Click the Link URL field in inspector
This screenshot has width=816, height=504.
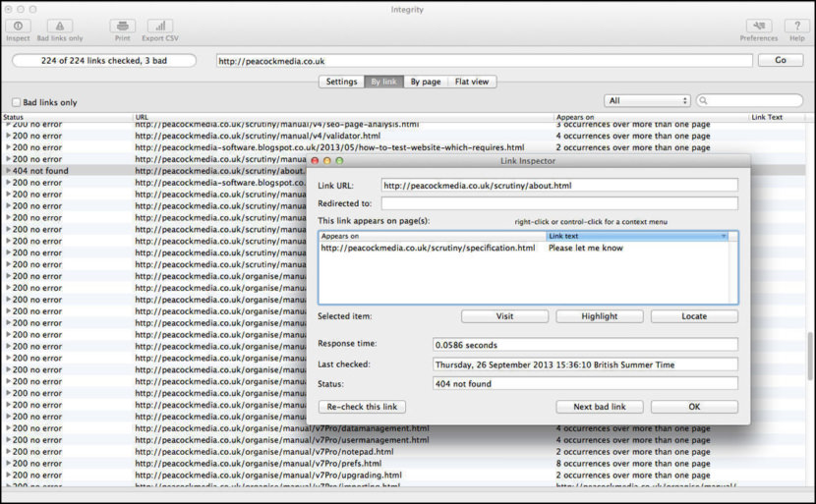pyautogui.click(x=559, y=185)
